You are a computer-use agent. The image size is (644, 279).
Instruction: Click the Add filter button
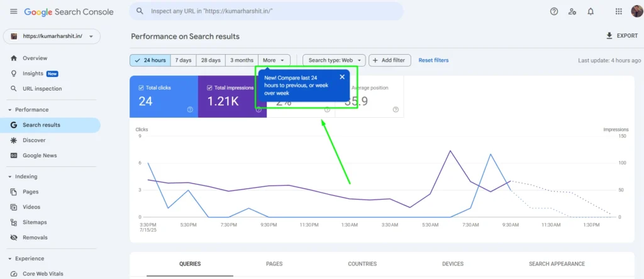[390, 60]
